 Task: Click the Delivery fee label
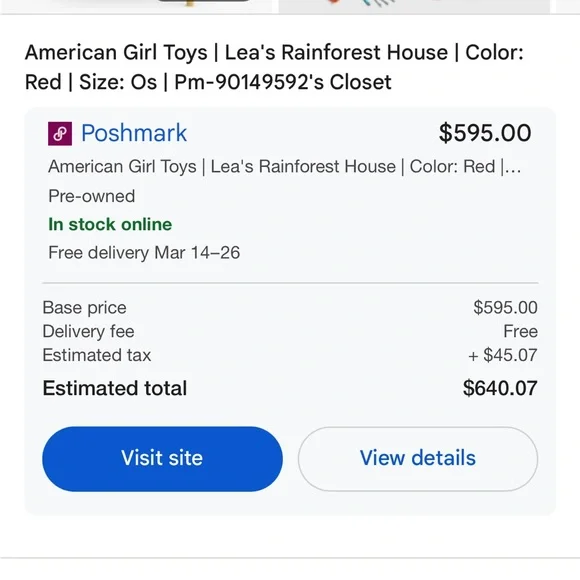[x=88, y=331]
